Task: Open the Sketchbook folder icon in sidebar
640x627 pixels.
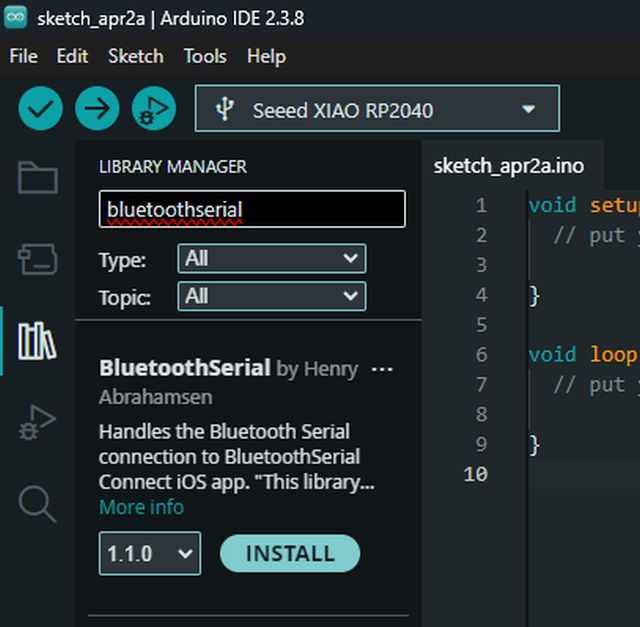Action: click(37, 179)
